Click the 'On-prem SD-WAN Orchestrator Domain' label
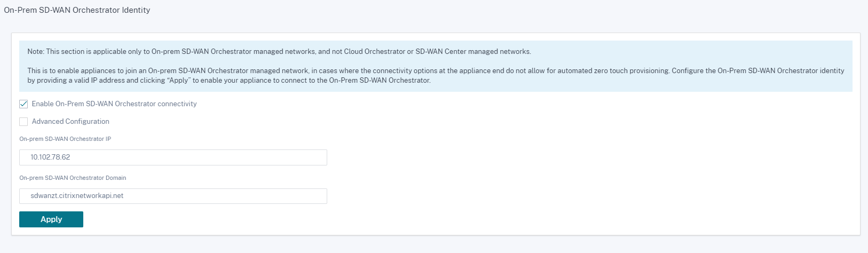 [x=73, y=178]
